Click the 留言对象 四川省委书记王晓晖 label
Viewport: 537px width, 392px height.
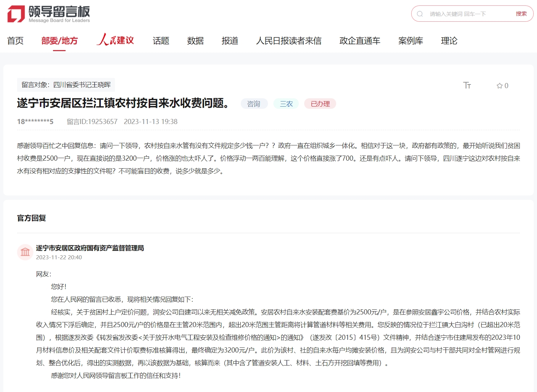click(x=66, y=84)
